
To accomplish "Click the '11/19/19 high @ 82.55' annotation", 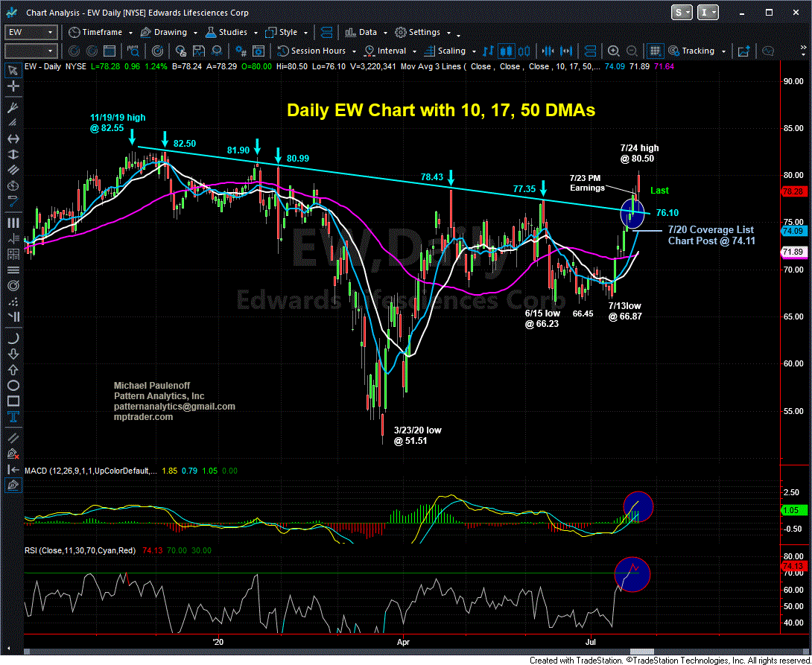I will (x=118, y=123).
